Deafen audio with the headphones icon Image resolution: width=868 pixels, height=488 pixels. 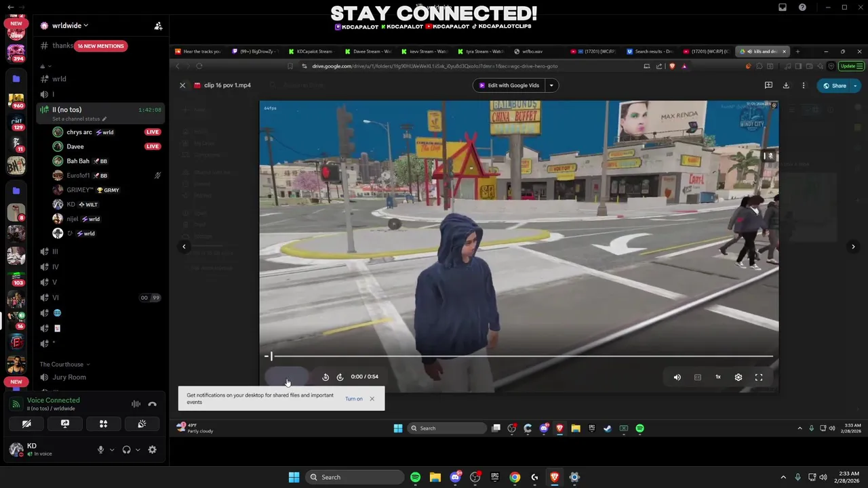(126, 449)
